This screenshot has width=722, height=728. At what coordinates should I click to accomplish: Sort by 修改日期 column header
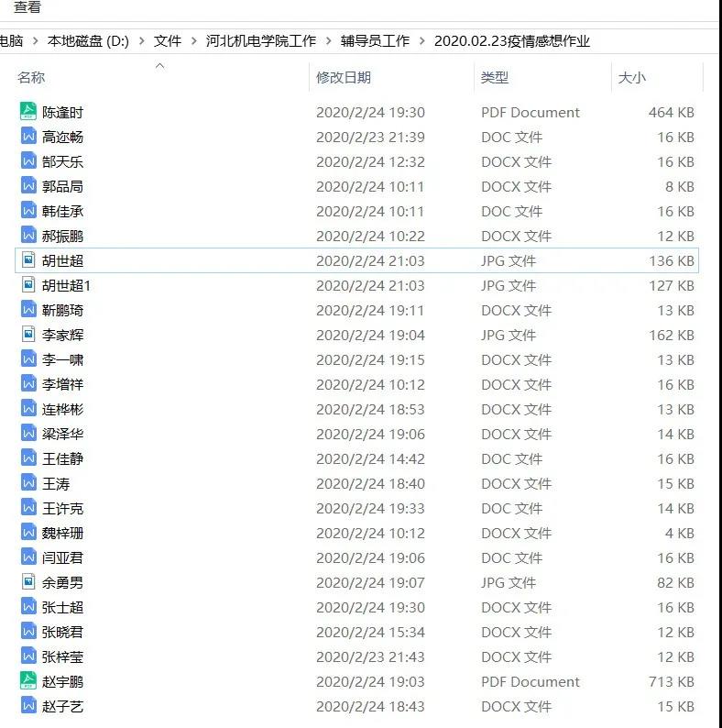tap(344, 78)
